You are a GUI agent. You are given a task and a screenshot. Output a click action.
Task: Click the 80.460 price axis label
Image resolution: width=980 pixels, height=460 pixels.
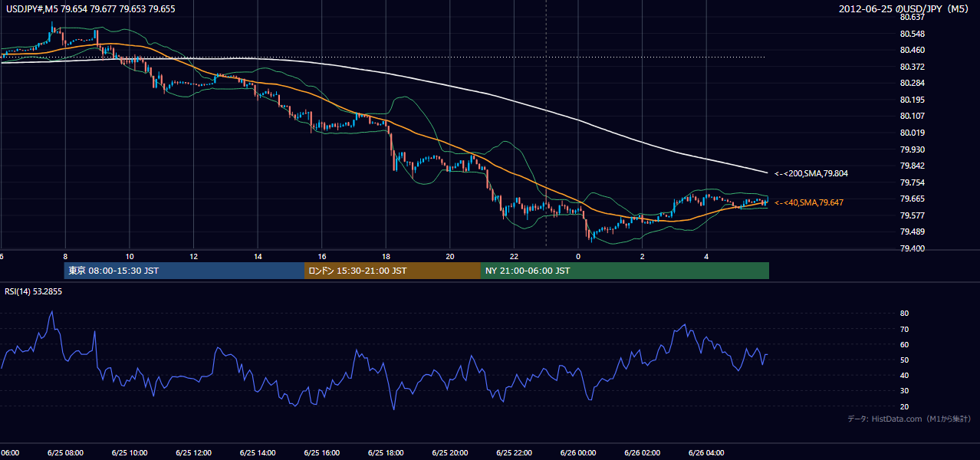(911, 50)
